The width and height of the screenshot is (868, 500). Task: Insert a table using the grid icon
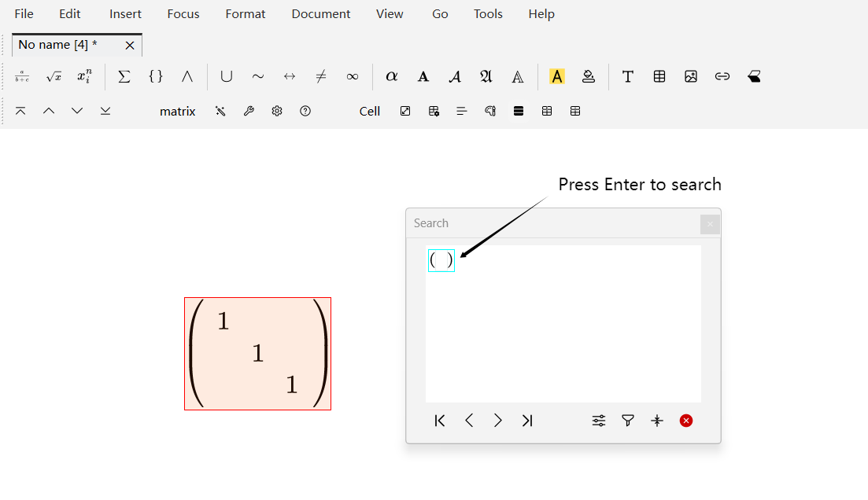pyautogui.click(x=659, y=76)
